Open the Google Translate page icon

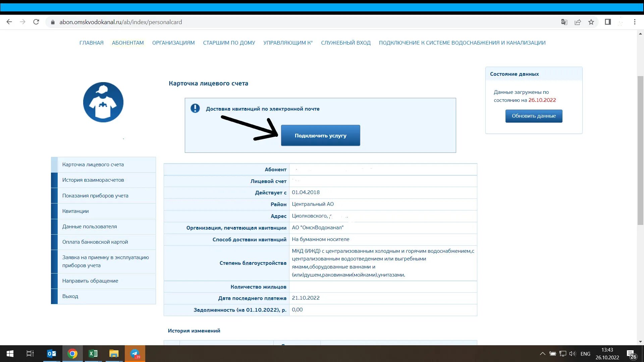tap(564, 22)
